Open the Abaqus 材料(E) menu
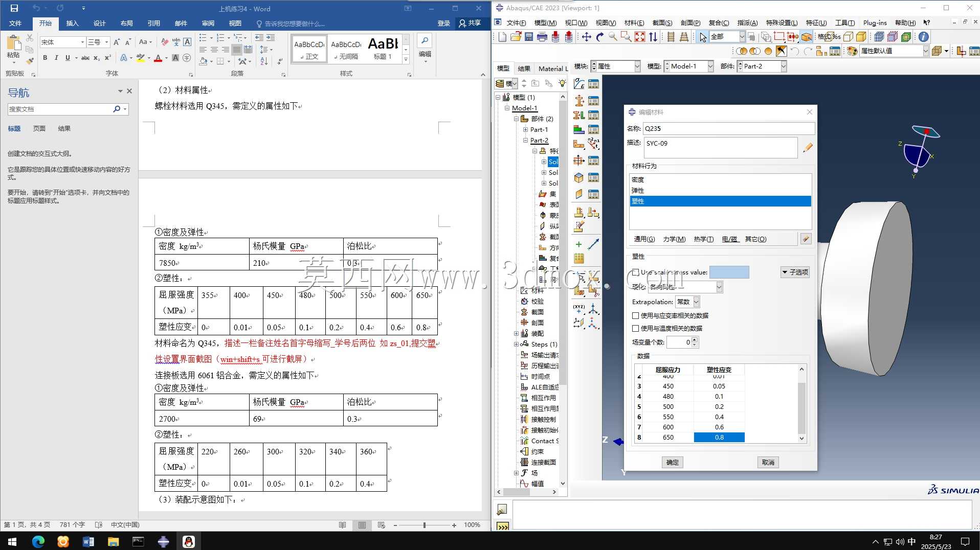Viewport: 980px width, 550px height. [634, 22]
